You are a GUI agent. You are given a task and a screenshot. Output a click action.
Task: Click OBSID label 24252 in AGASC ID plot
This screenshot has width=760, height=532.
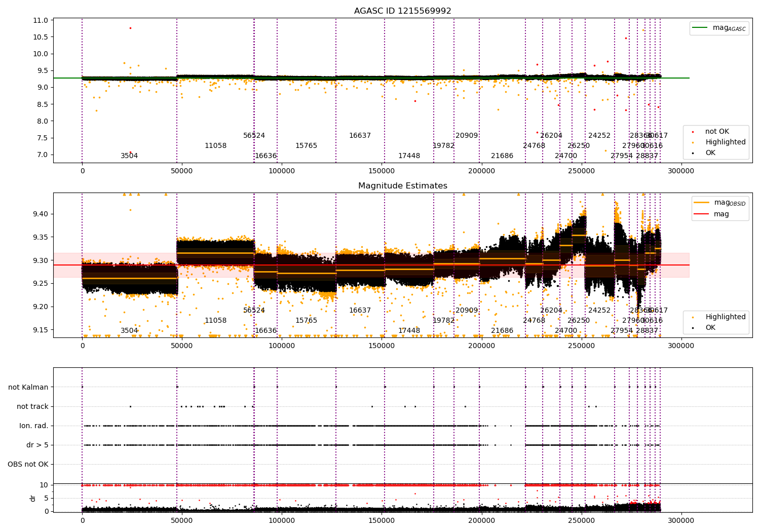(599, 136)
